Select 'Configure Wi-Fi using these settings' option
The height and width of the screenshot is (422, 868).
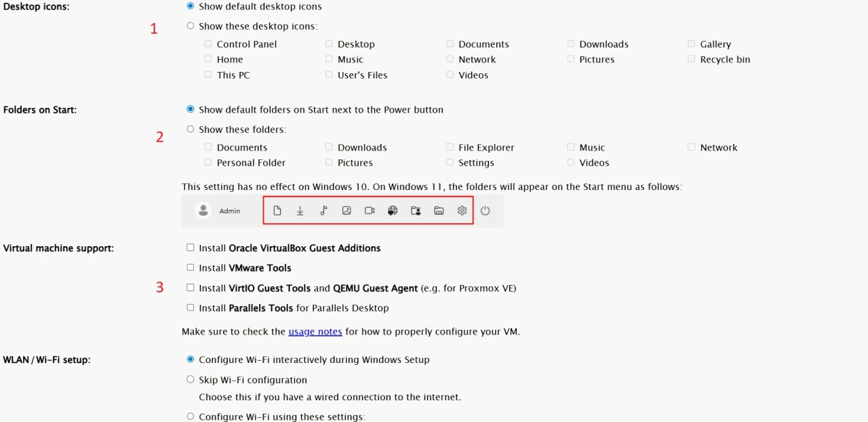pyautogui.click(x=191, y=417)
